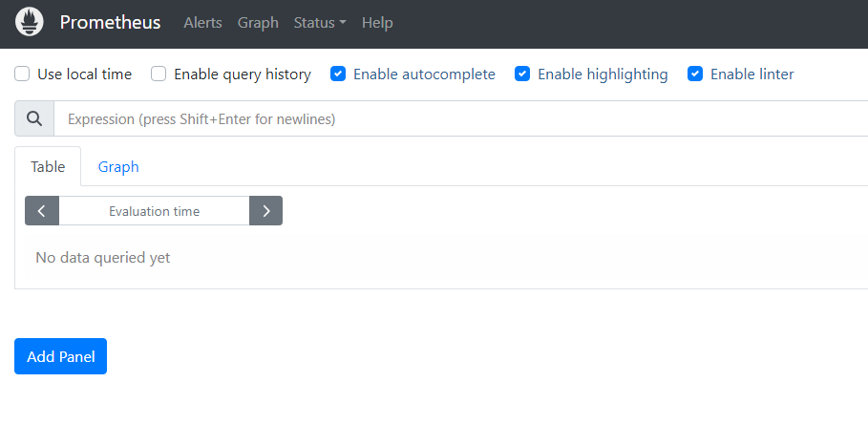The height and width of the screenshot is (425, 868).
Task: Click the magnifying glass search icon
Action: (x=34, y=118)
